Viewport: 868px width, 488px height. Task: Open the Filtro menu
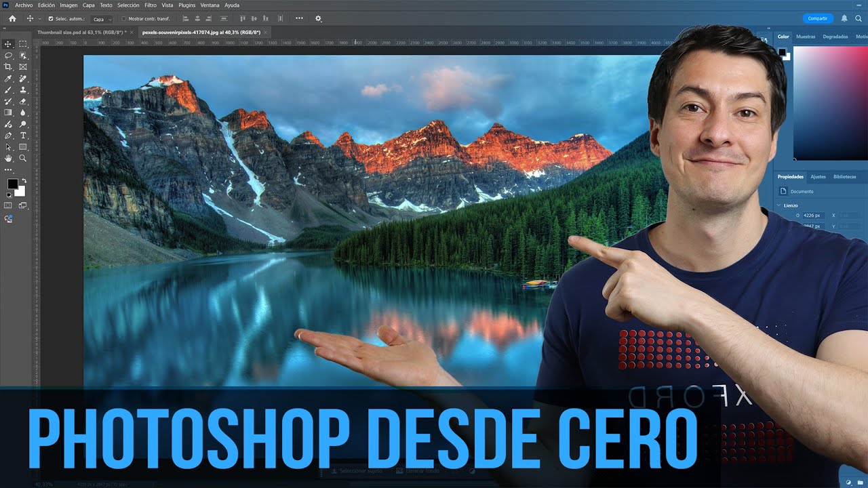(x=151, y=5)
